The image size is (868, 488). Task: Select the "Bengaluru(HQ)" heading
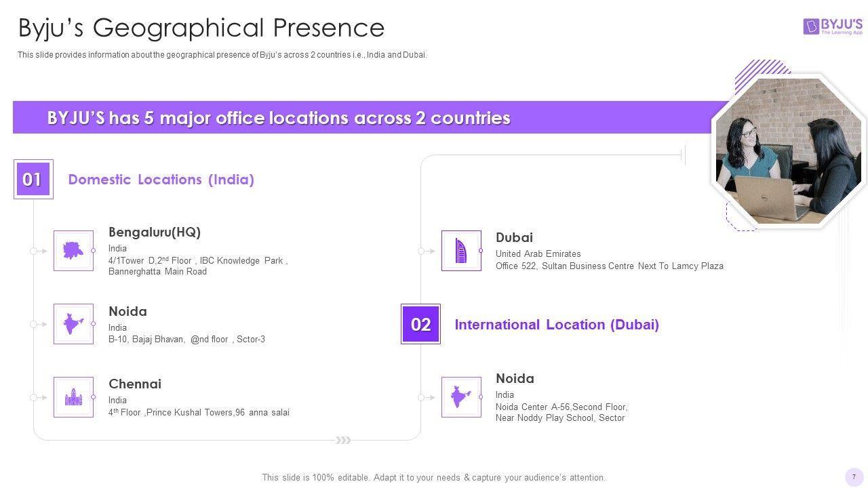[x=155, y=232]
